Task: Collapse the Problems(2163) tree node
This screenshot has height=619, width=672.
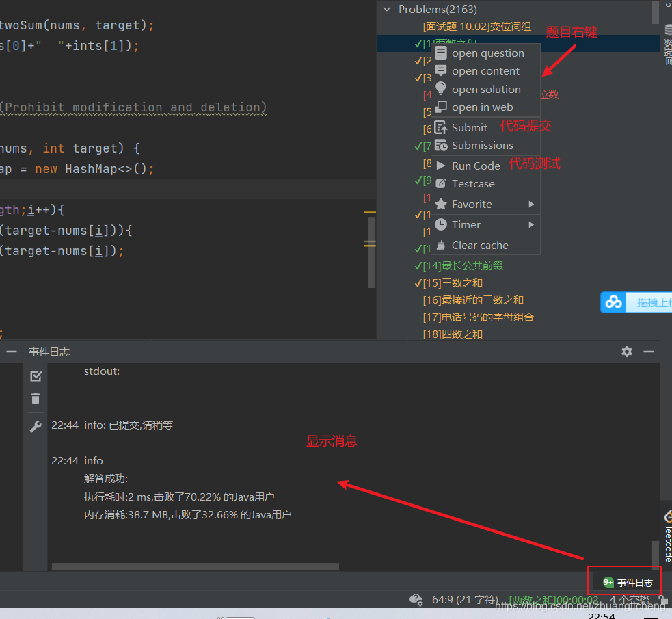Action: pos(387,9)
